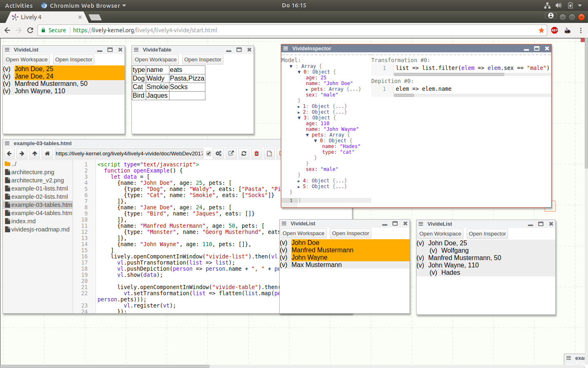Click 'Open Workspace' in top-left VivideList window
This screenshot has width=588, height=368.
click(27, 60)
